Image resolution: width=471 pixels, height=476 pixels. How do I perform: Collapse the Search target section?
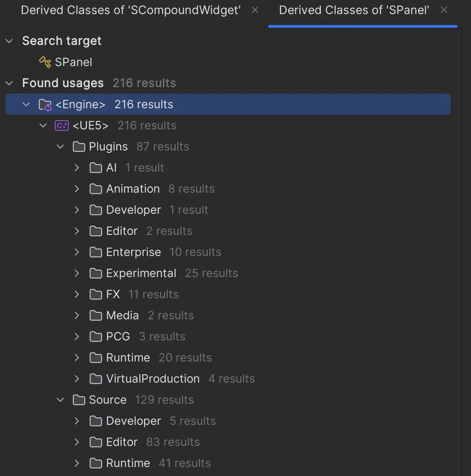(9, 41)
